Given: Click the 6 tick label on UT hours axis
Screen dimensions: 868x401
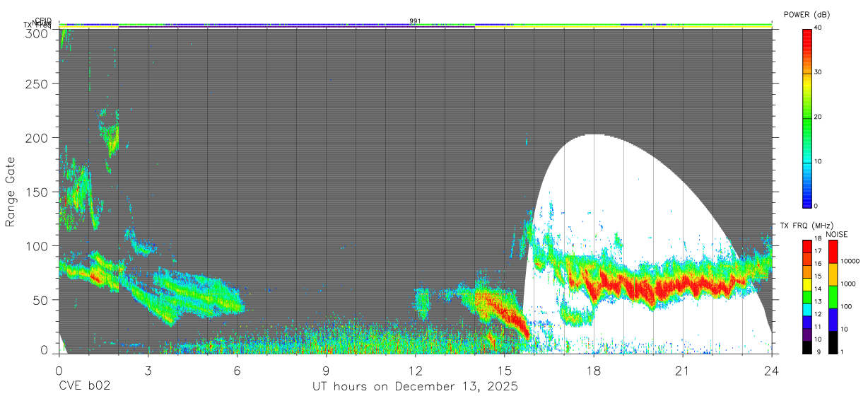Looking at the screenshot, I should (237, 370).
